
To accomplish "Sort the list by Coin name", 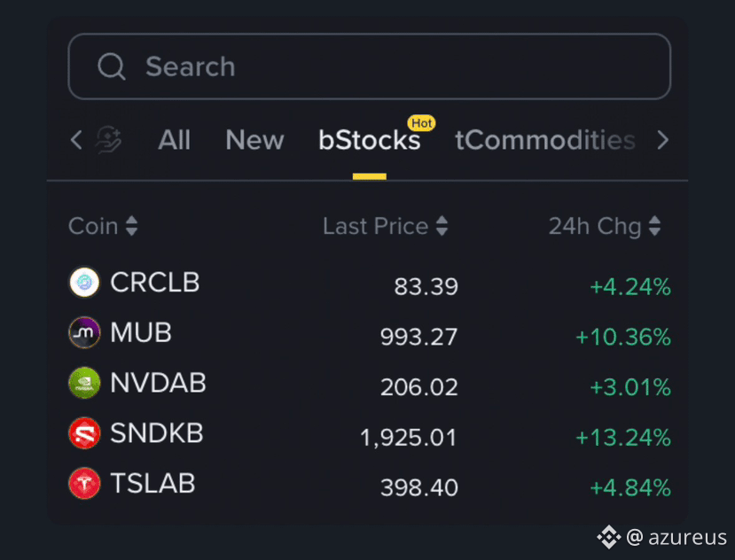I will [103, 226].
